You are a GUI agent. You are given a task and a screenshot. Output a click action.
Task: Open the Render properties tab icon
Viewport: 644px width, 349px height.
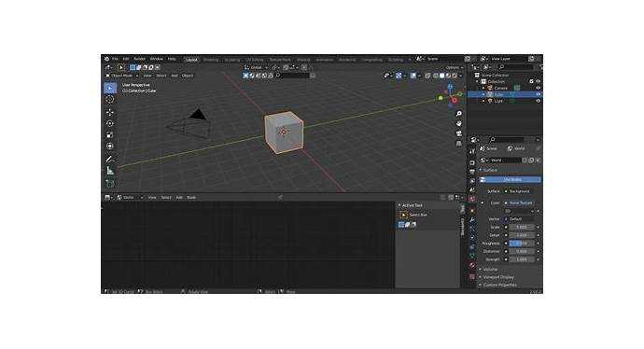472,162
